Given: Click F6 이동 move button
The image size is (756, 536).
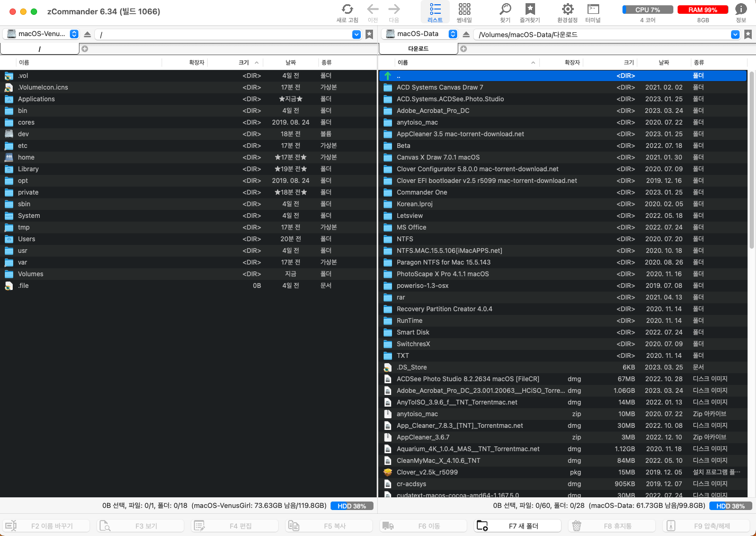Looking at the screenshot, I should tap(424, 526).
